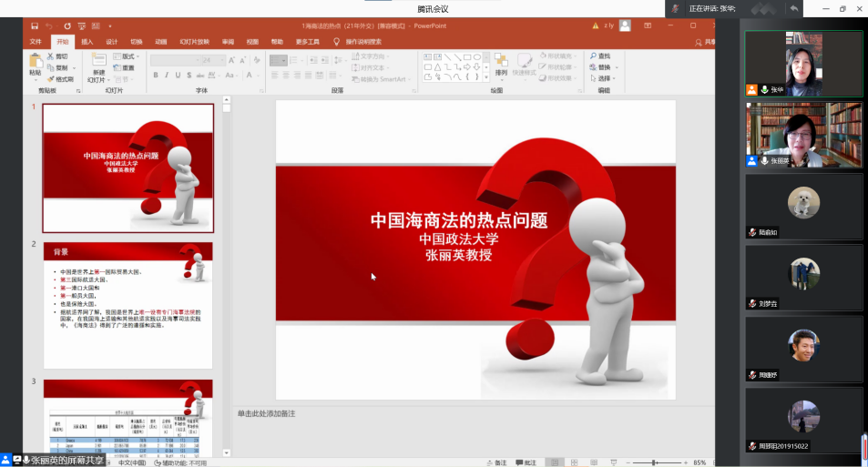Select the right arrow shape in the gallery
868x467 pixels.
(x=467, y=67)
